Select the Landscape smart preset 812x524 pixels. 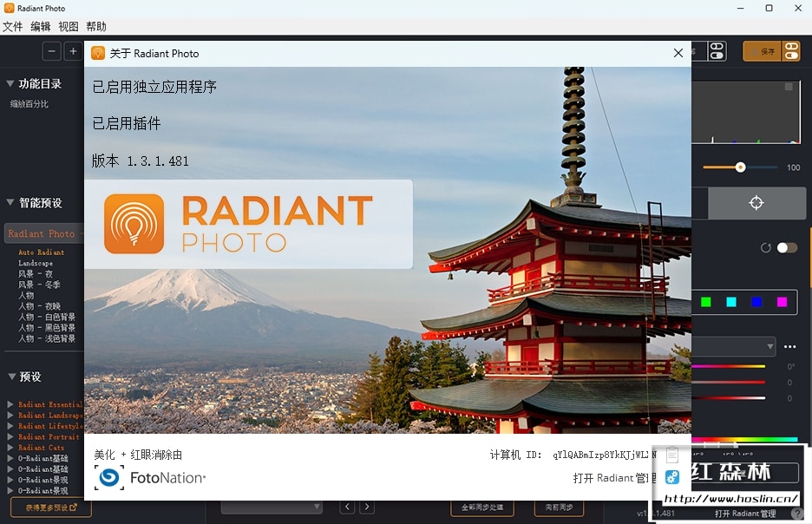[x=36, y=263]
